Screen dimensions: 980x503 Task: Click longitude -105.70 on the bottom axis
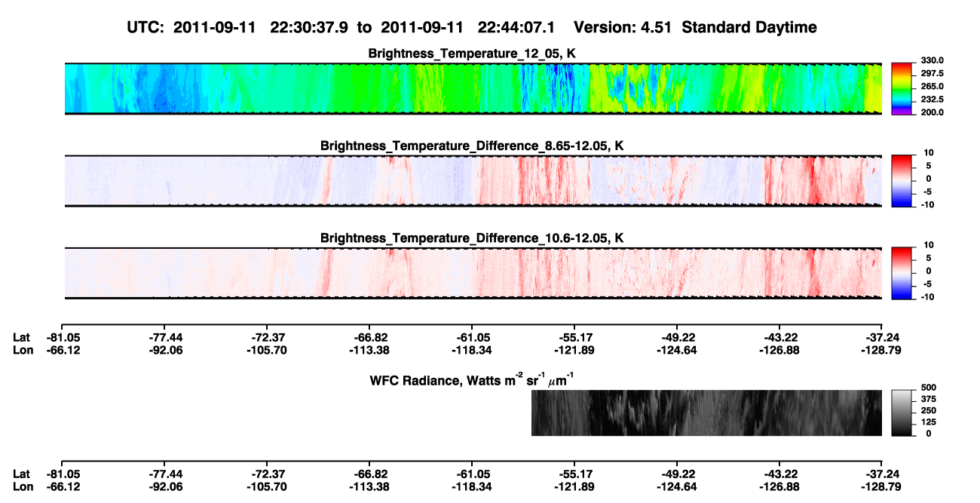(x=268, y=486)
